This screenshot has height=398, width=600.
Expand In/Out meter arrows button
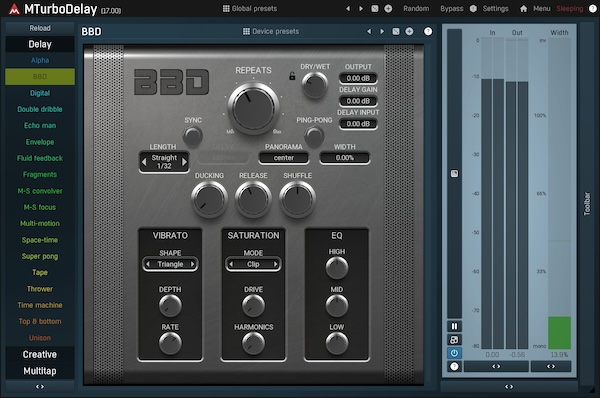[496, 366]
